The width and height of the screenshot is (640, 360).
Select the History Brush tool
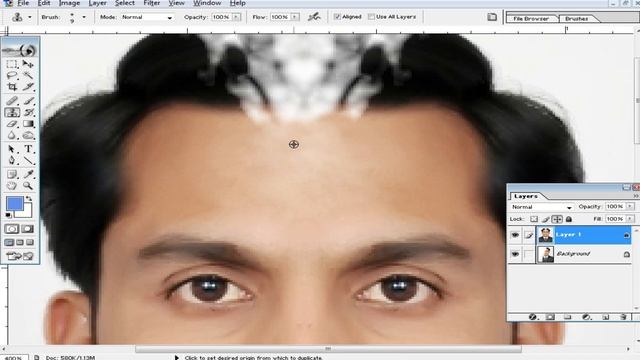[28, 112]
